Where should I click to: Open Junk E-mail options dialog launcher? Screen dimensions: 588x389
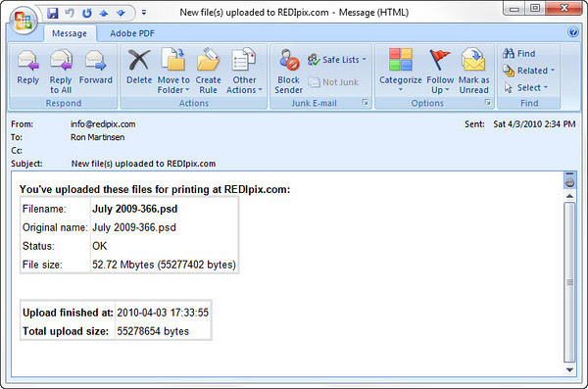coord(365,103)
